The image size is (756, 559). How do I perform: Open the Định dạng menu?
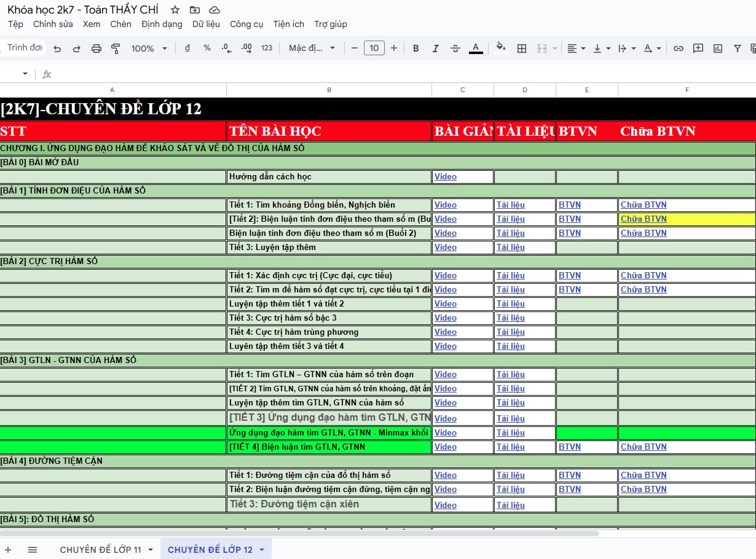tap(162, 24)
